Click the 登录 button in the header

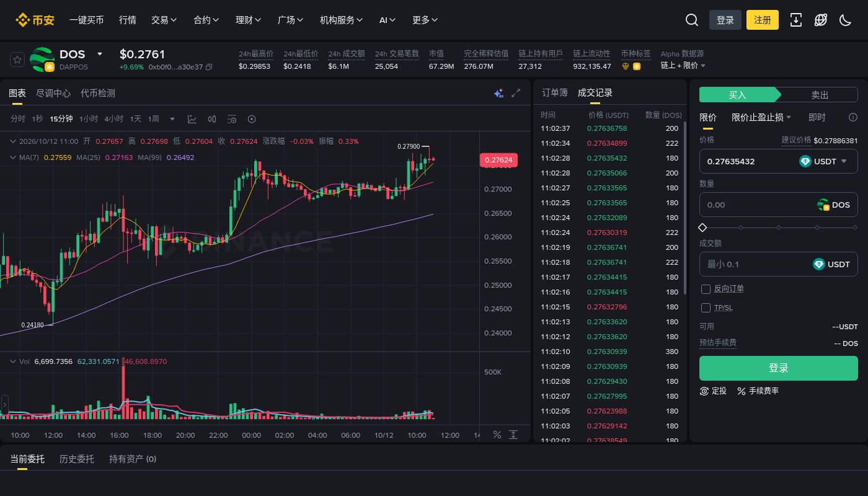click(x=725, y=20)
